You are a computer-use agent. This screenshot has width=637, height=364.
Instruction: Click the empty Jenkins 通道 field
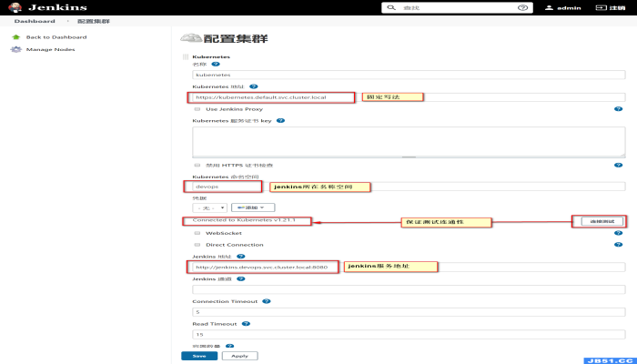[x=409, y=289]
